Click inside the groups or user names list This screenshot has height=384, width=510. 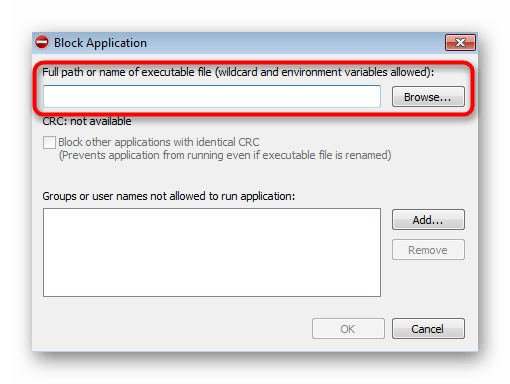point(212,252)
